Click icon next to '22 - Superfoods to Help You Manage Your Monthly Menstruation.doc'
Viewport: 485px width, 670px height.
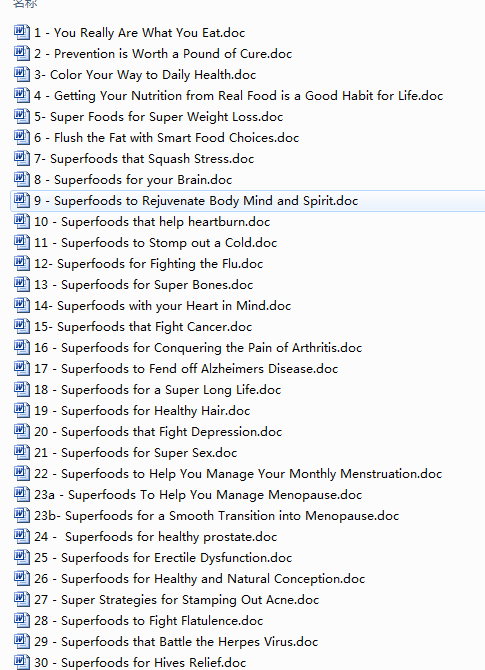(22, 473)
